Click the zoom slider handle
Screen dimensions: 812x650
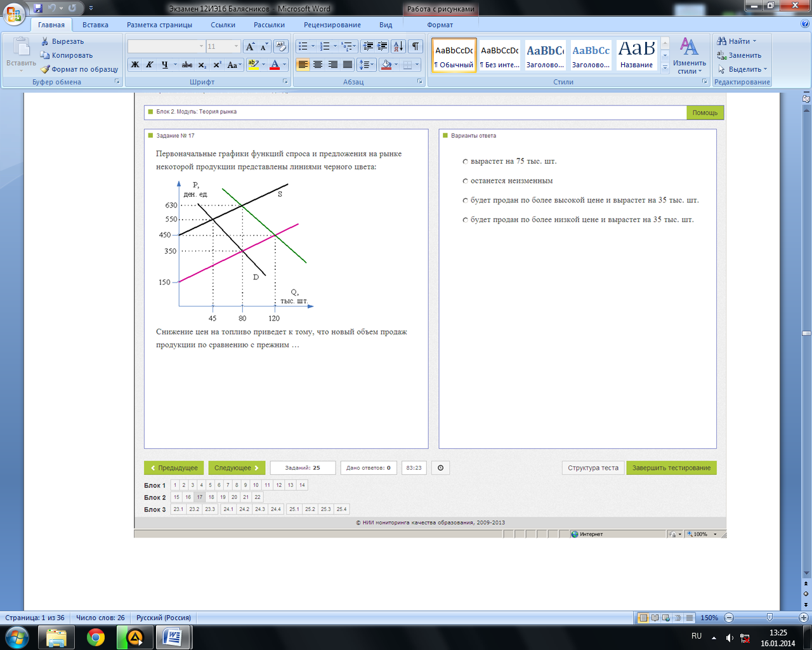point(769,618)
